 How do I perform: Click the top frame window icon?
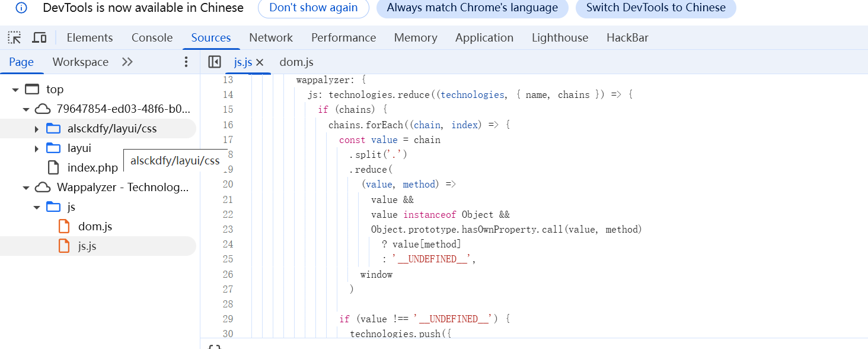[x=32, y=90]
